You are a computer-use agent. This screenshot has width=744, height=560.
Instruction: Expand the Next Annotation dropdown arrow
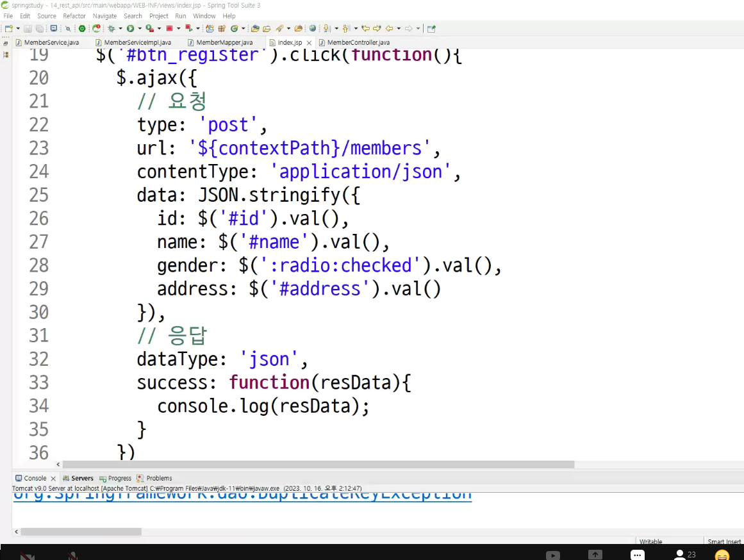point(336,28)
